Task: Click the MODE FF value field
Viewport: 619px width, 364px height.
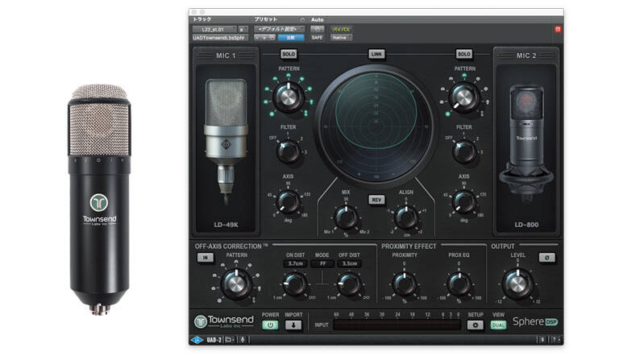Action: (x=322, y=263)
